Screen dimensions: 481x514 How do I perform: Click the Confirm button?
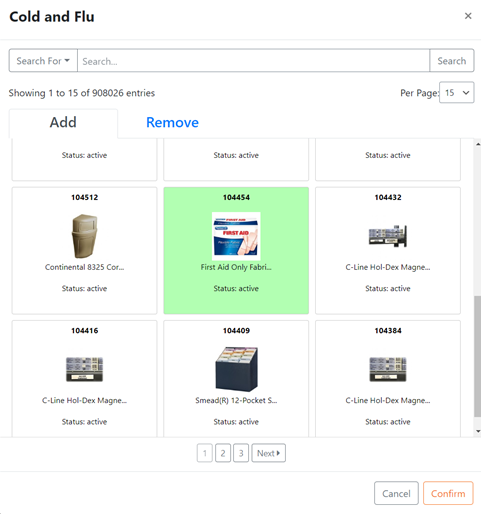[x=448, y=493]
